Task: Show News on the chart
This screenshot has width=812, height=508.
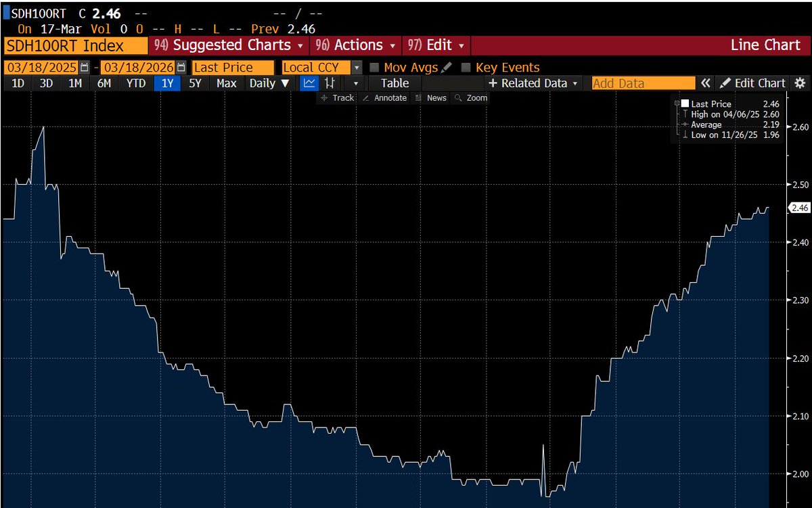Action: (431, 98)
